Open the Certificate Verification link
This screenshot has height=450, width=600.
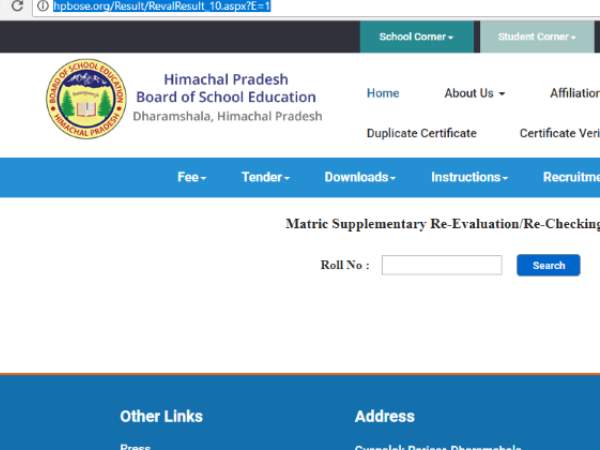pos(559,133)
